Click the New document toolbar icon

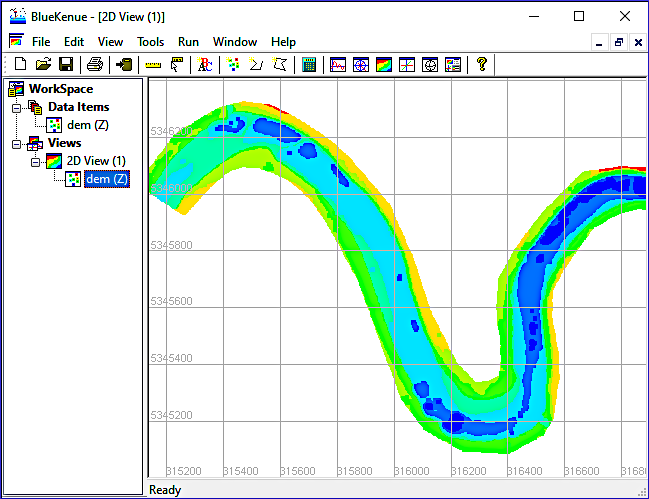(20, 65)
